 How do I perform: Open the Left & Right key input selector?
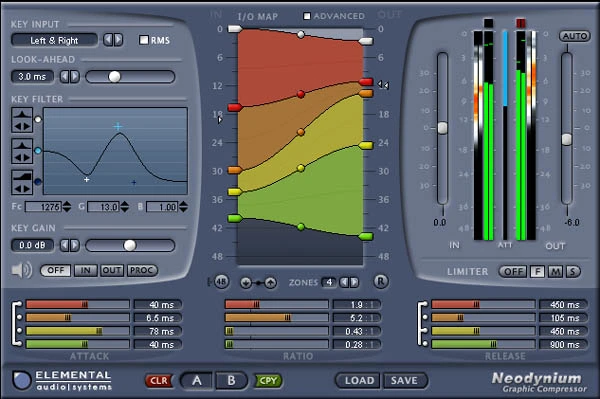pos(54,40)
